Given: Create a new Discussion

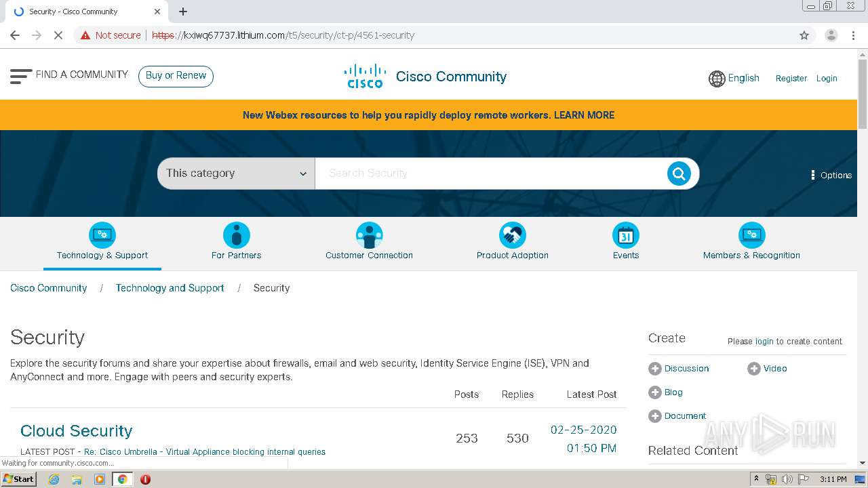Looking at the screenshot, I should (x=686, y=369).
